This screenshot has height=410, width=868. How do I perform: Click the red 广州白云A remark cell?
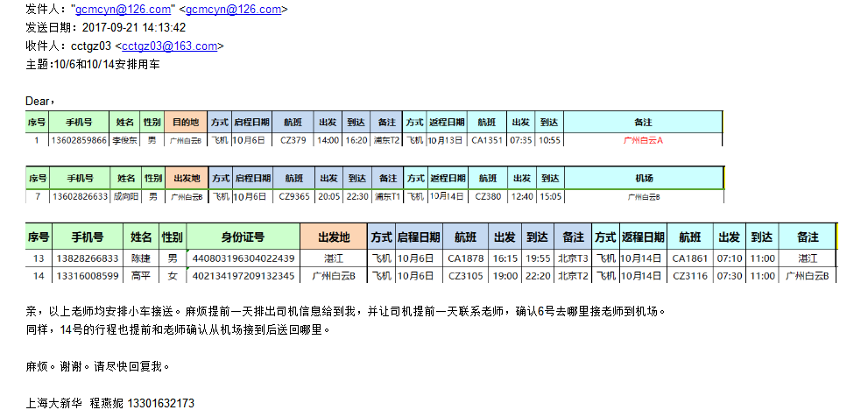tap(643, 140)
